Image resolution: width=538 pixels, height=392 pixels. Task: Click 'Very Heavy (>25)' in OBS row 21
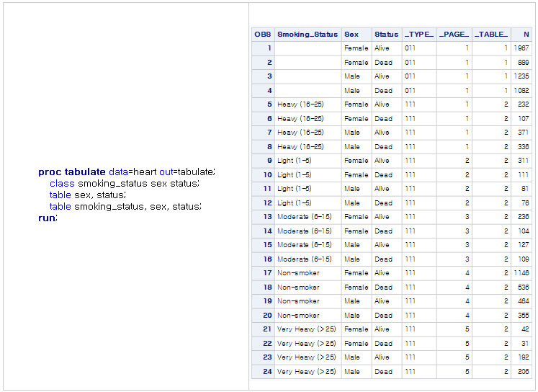pos(306,329)
